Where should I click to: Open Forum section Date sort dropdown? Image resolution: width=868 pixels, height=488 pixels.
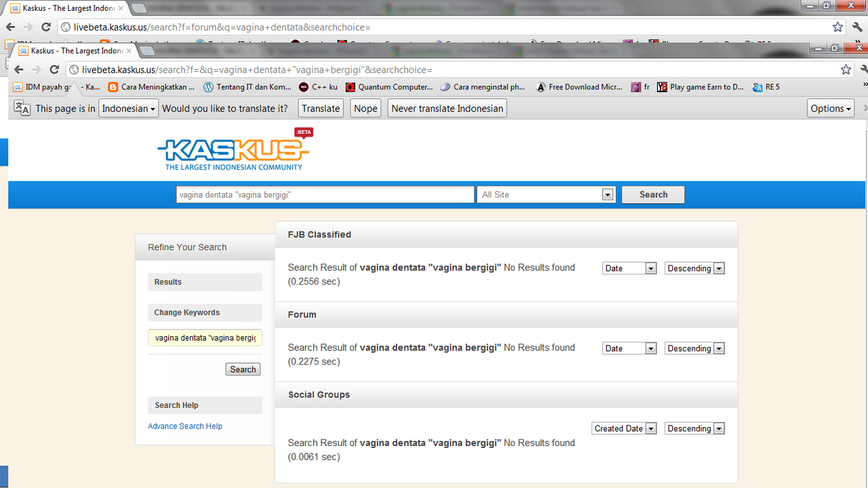coord(629,348)
